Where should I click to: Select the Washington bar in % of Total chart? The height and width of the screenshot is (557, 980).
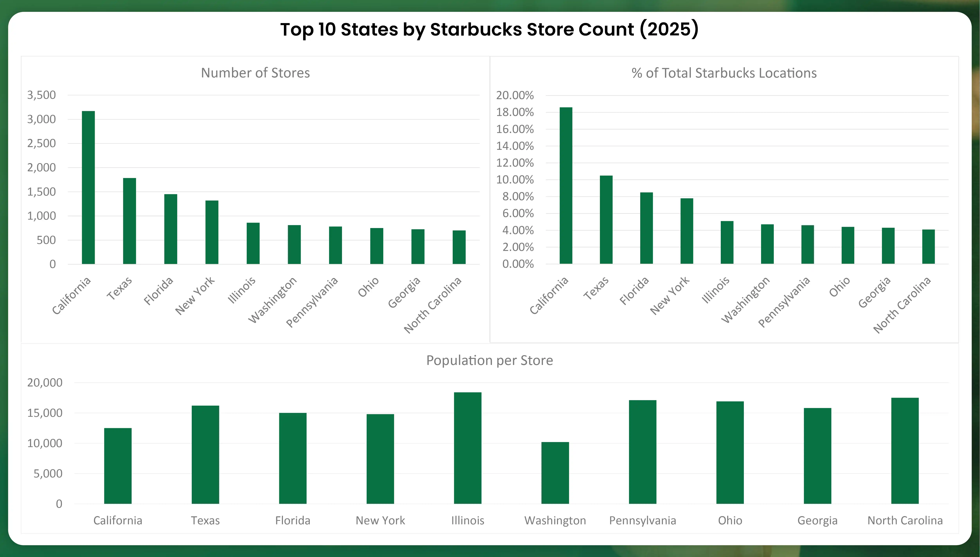(x=767, y=244)
